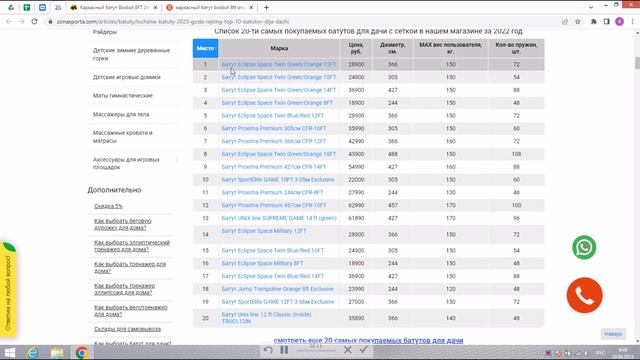Open Батут Eclipse Space Twin Blue/Red 10FT link
The height and width of the screenshot is (360, 640).
tap(272, 250)
